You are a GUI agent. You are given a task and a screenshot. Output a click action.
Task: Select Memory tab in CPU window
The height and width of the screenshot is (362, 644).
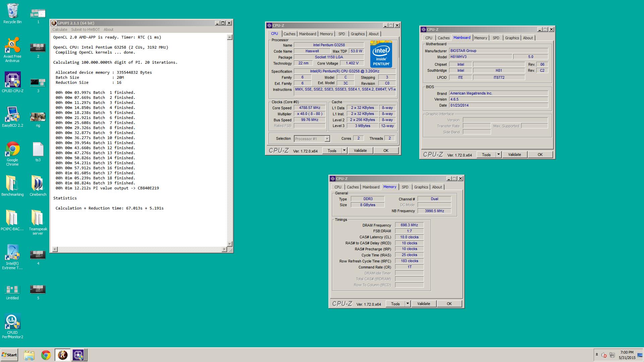point(326,34)
